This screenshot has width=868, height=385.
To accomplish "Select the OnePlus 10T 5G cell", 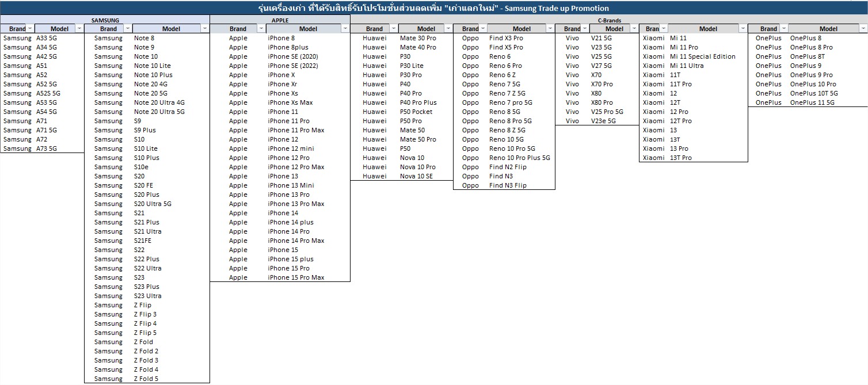I will click(x=828, y=93).
